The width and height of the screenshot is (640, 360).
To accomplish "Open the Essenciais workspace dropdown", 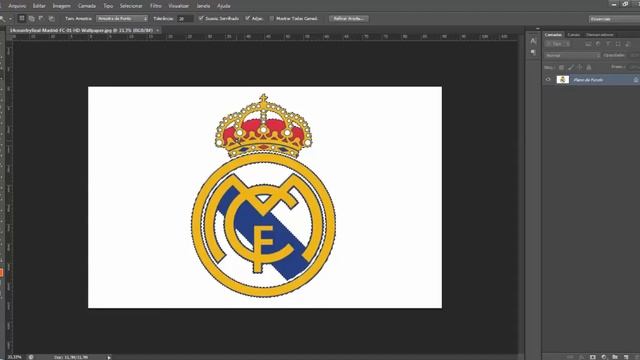I will point(614,19).
